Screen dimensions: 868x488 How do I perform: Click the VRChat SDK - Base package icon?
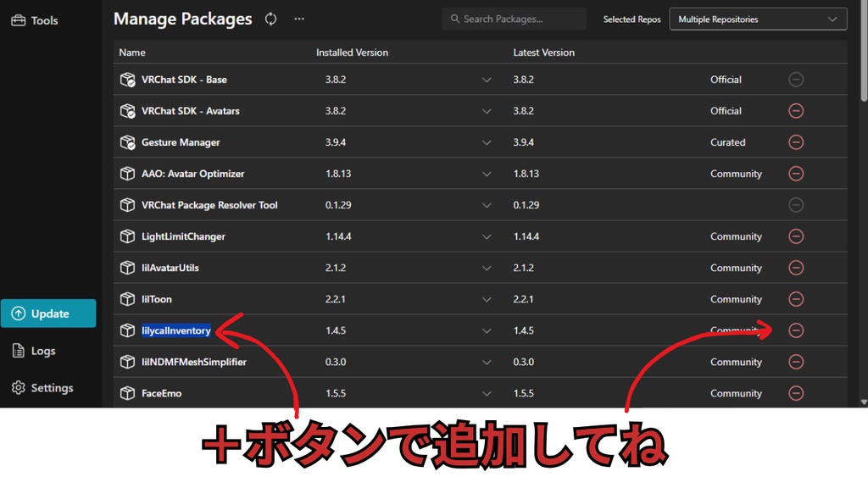[128, 79]
